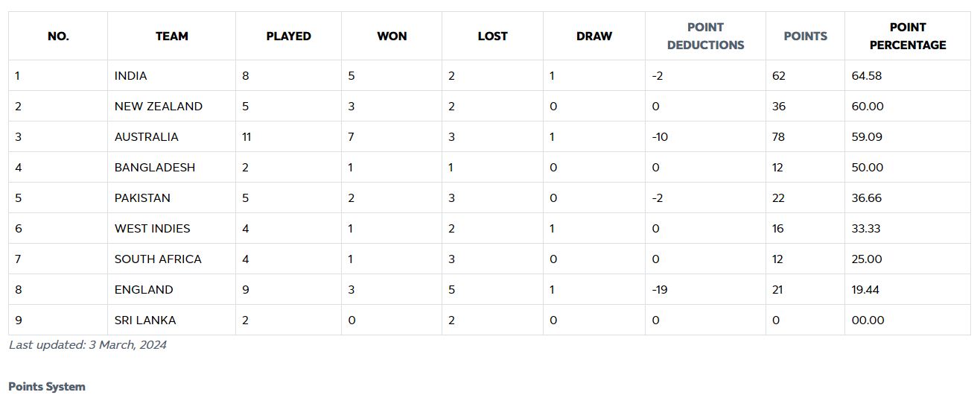Click the WON column header
This screenshot has height=395, width=980.
392,36
